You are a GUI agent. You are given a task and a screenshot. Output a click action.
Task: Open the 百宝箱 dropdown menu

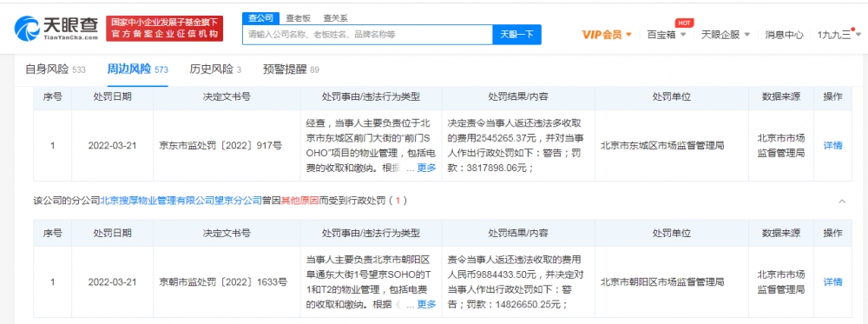coord(667,35)
